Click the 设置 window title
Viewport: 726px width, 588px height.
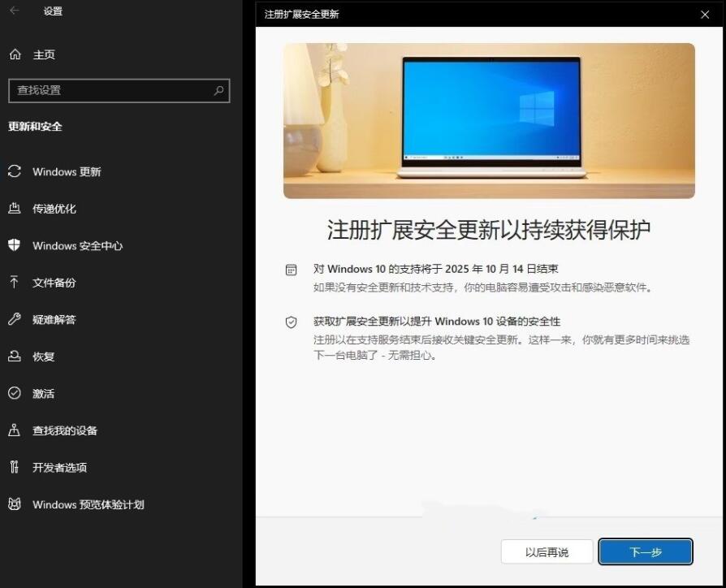click(53, 11)
